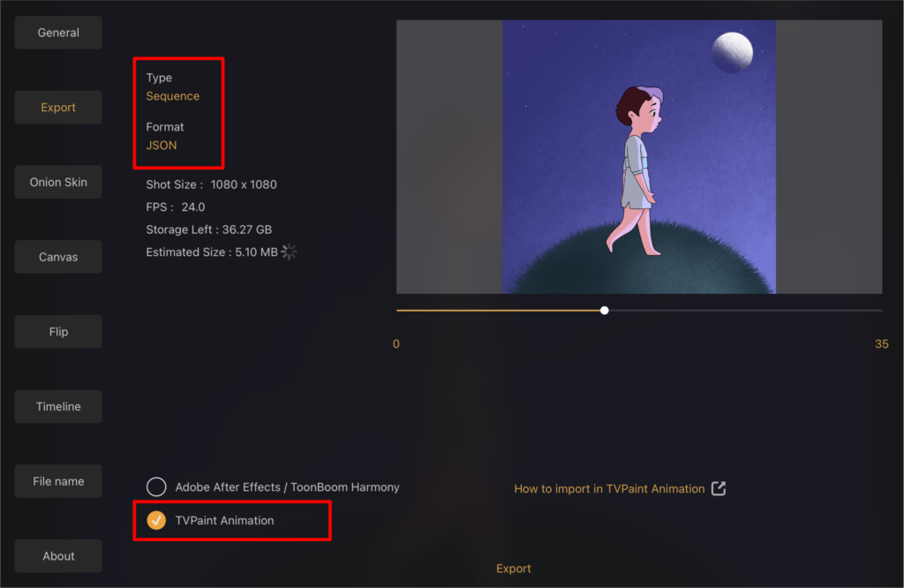Go to the Flip settings tab
The image size is (904, 588).
pos(58,331)
